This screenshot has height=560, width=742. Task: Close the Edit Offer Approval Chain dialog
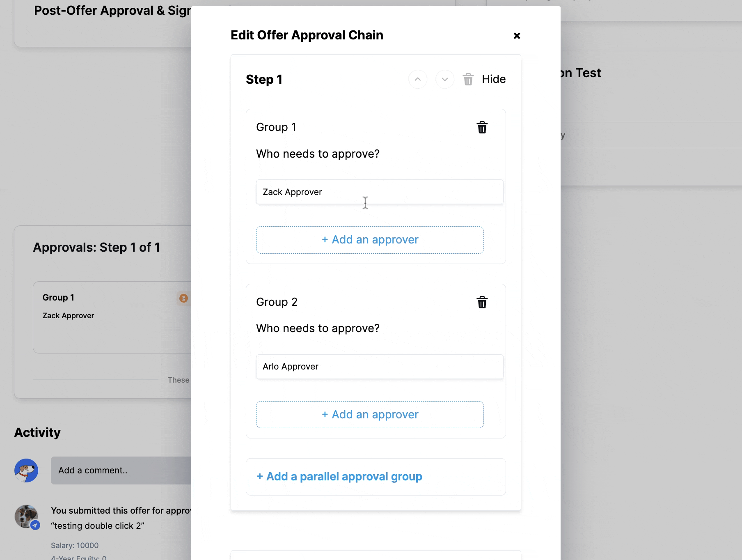[517, 36]
